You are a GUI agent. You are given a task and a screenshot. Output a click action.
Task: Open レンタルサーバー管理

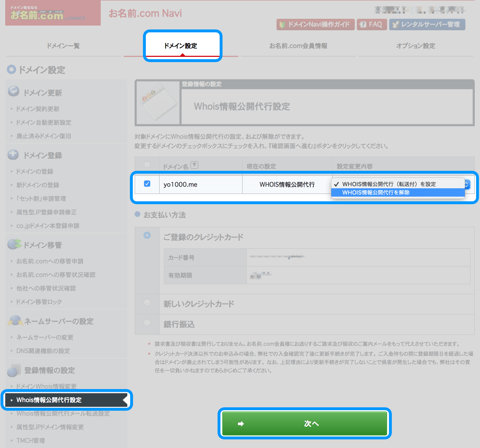[427, 24]
